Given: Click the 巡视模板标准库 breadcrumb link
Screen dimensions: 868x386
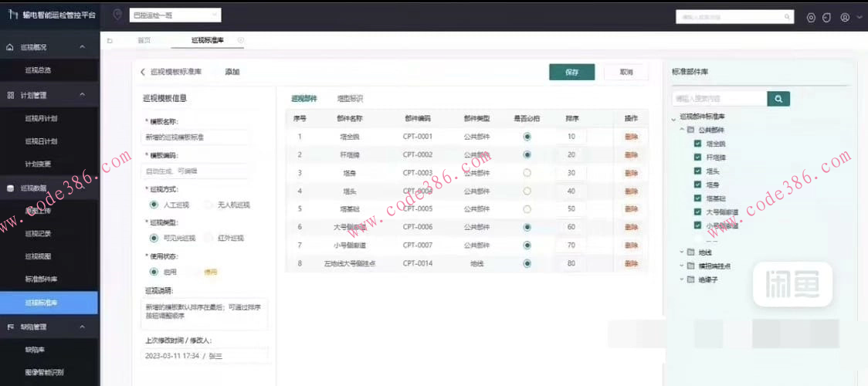Looking at the screenshot, I should point(176,72).
